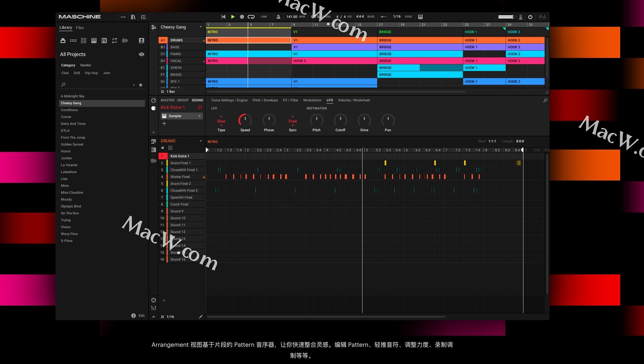Click the magnifier next to Kick Dolce 1
Image resolution: width=644 pixels, height=364 pixels.
[x=200, y=107]
